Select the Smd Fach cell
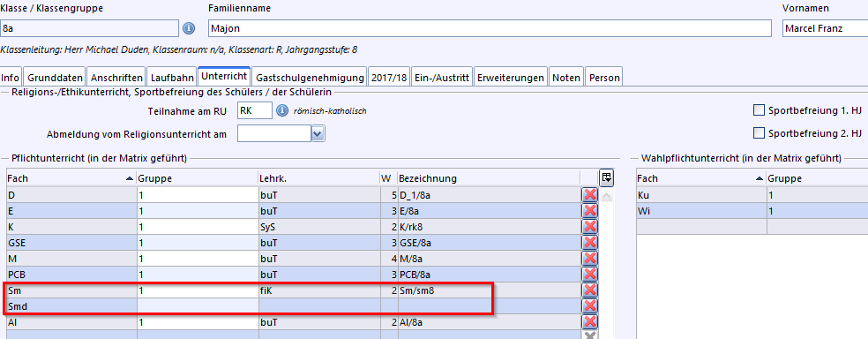868x339 pixels. [71, 306]
